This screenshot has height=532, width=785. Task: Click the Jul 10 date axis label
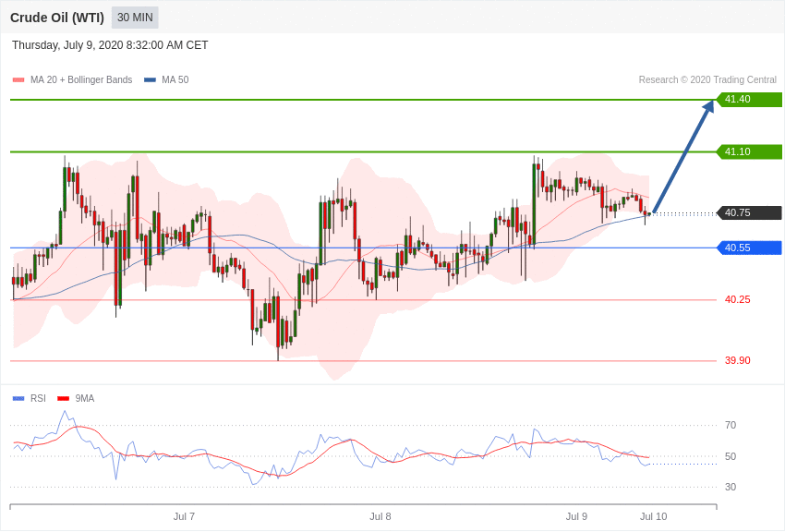[x=653, y=516]
